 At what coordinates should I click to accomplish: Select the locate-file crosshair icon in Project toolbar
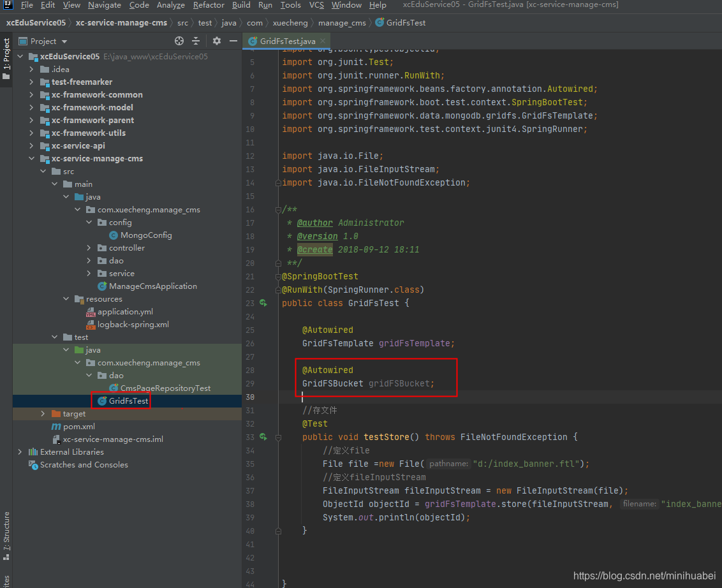(179, 40)
